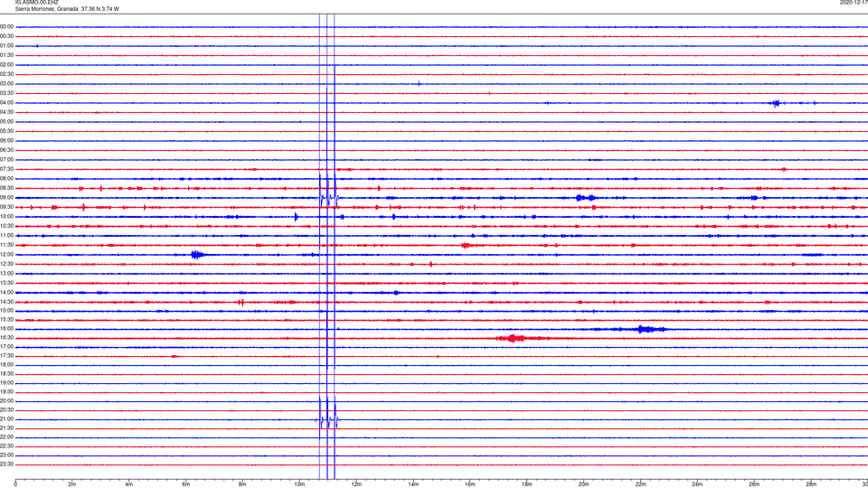Select the 21:00 trace time label
The width and height of the screenshot is (868, 488).
[x=6, y=419]
